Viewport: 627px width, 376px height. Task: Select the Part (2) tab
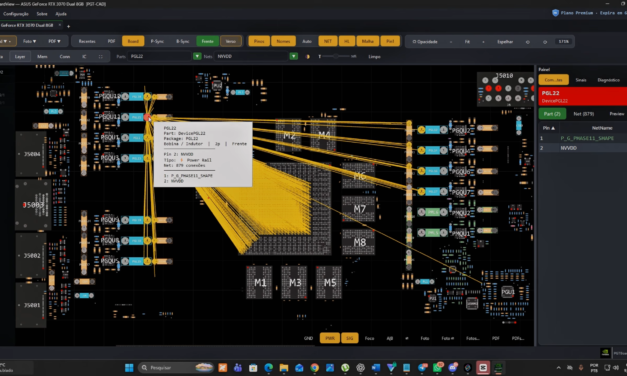tap(552, 114)
